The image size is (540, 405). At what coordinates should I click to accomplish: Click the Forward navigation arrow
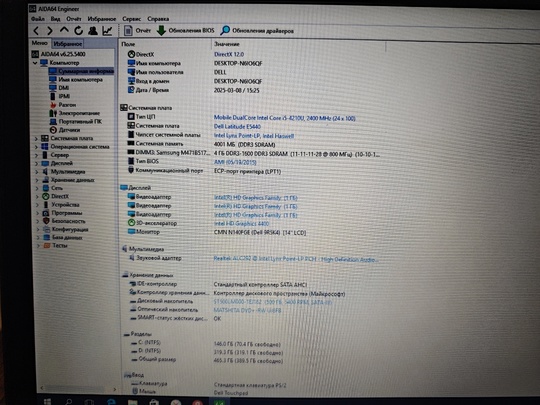point(50,31)
